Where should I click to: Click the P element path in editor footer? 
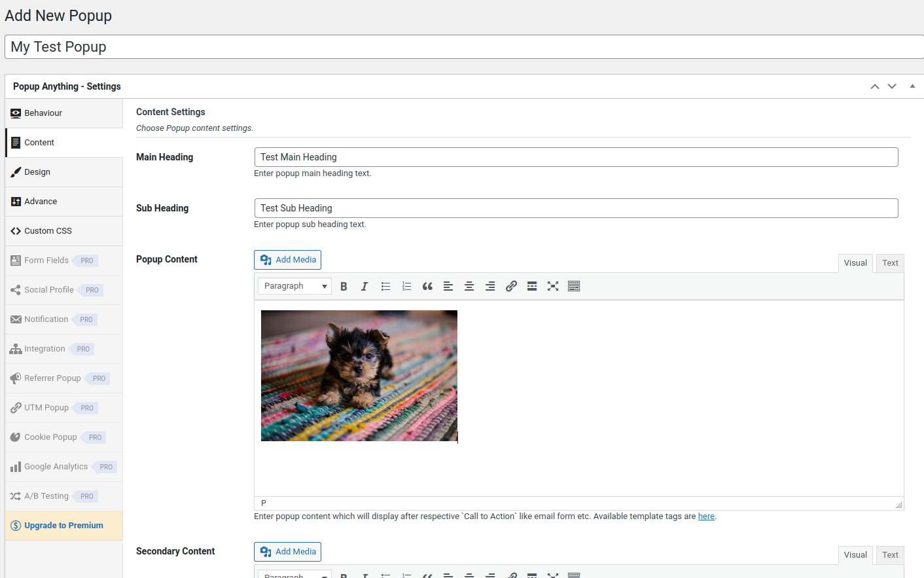(x=264, y=503)
